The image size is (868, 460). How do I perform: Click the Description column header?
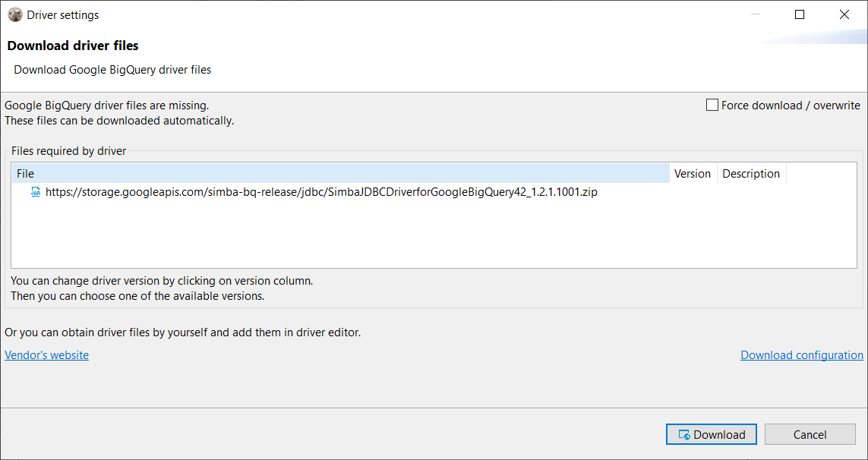[x=750, y=173]
